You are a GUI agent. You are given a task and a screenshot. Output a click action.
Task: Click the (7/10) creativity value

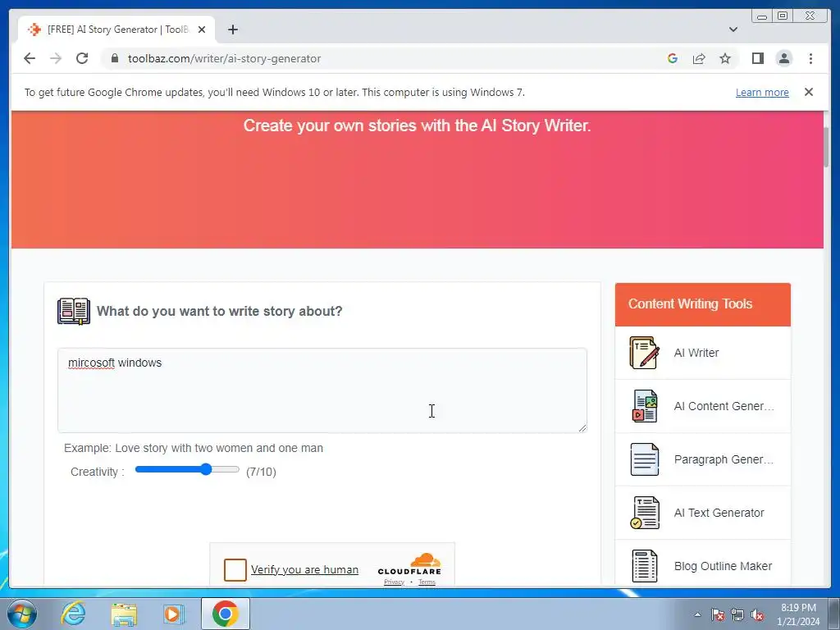pyautogui.click(x=261, y=472)
